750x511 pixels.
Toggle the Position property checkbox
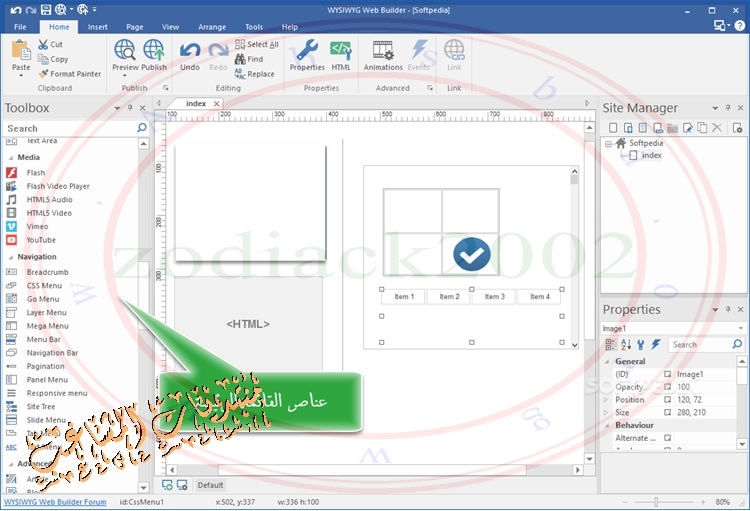tap(668, 399)
